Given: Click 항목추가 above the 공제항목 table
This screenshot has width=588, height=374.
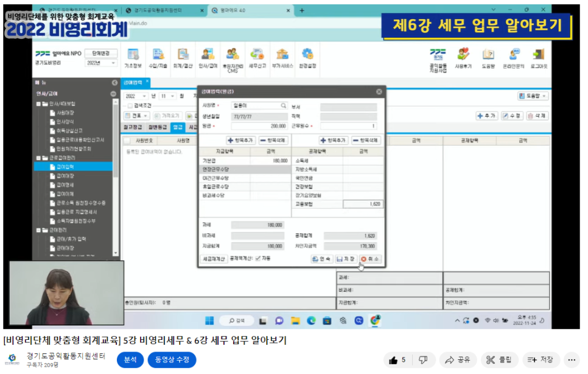Looking at the screenshot, I should (x=334, y=140).
